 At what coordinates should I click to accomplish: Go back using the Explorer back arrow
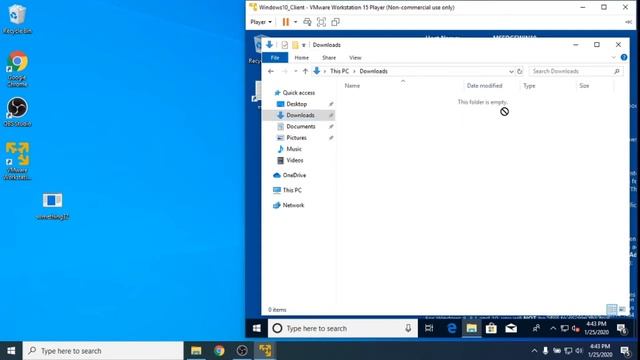(271, 71)
